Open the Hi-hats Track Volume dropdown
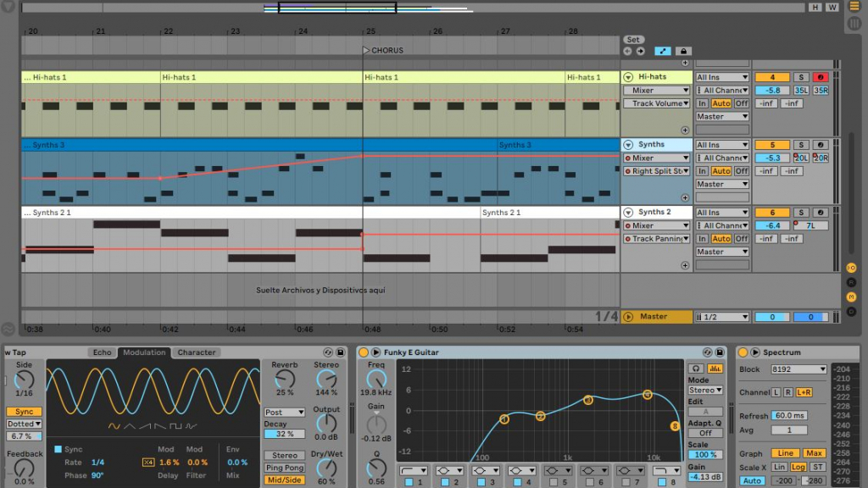 657,103
